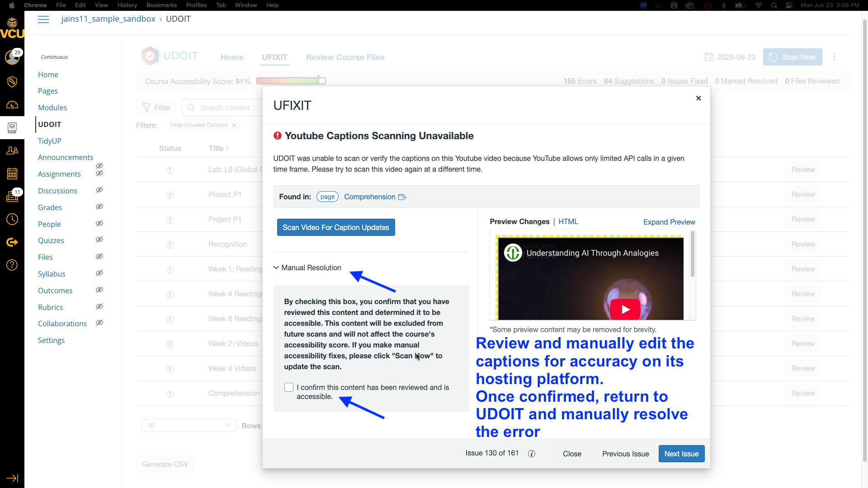Switch to the UDOIT Home tab
Image resolution: width=868 pixels, height=488 pixels.
[x=232, y=57]
